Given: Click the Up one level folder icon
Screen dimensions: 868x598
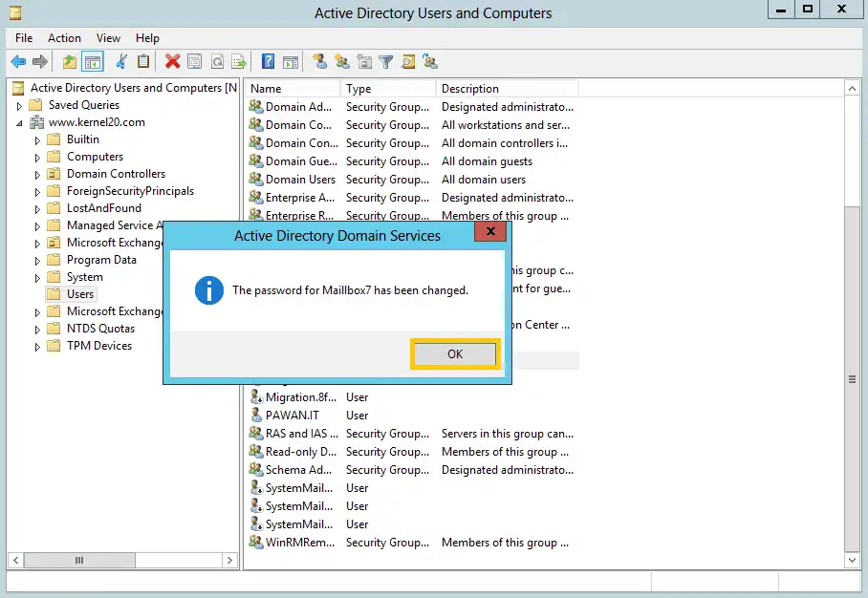Looking at the screenshot, I should tap(69, 61).
